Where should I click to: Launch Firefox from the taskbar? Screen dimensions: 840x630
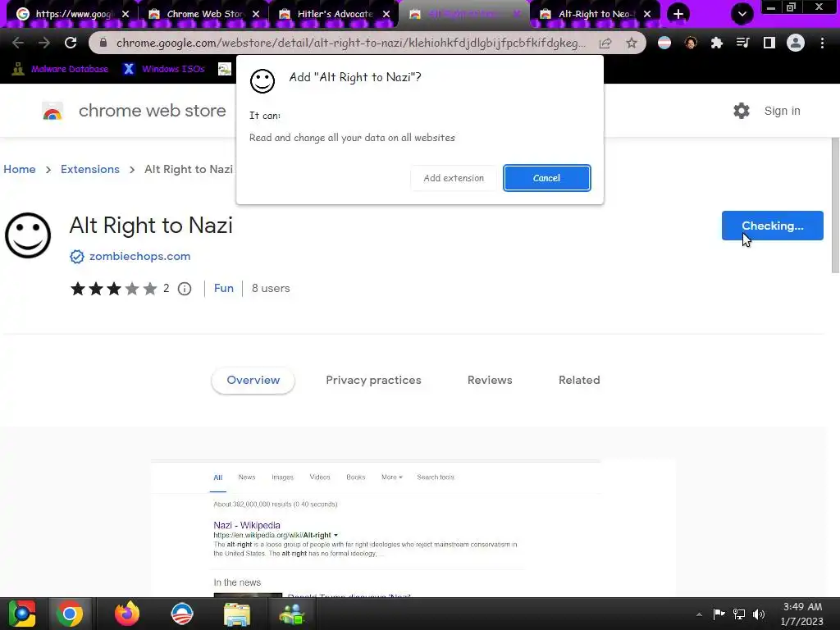click(x=127, y=614)
